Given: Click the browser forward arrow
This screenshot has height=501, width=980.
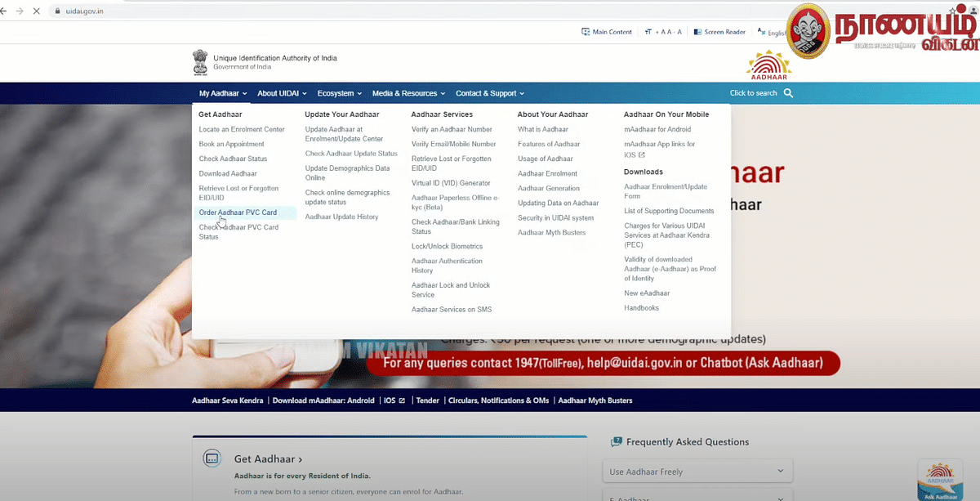Looking at the screenshot, I should pyautogui.click(x=20, y=11).
